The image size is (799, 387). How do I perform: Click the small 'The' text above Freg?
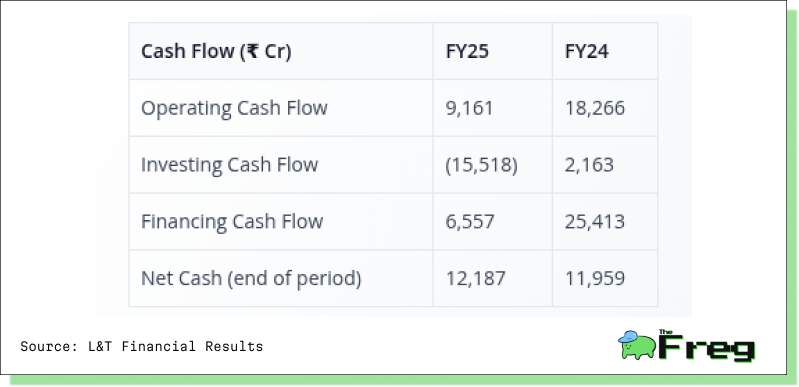[x=666, y=332]
